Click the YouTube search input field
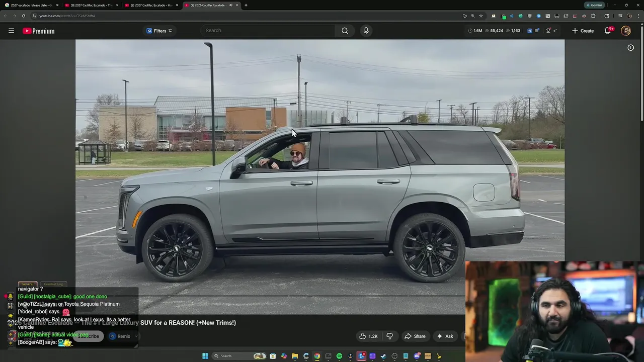 click(269, 31)
